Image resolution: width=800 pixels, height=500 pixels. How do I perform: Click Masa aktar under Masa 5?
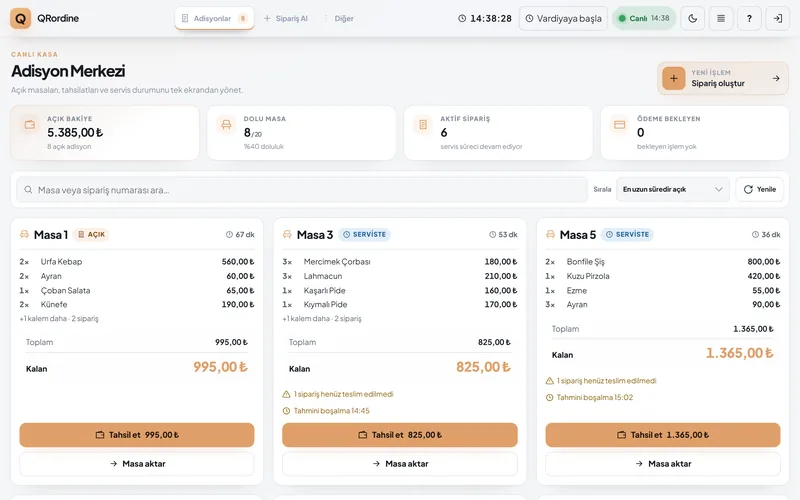tap(663, 464)
